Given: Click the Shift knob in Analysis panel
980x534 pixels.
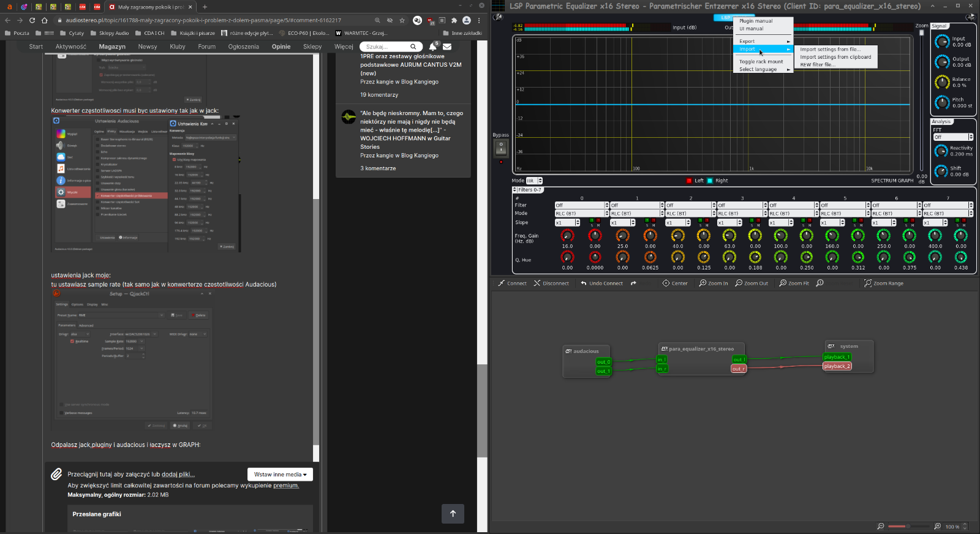Looking at the screenshot, I should point(941,171).
